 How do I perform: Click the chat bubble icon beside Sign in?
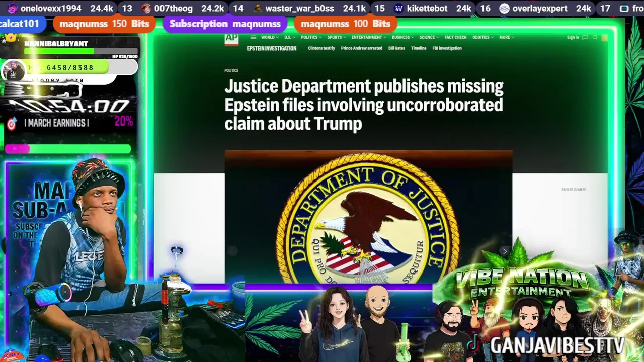click(x=585, y=37)
